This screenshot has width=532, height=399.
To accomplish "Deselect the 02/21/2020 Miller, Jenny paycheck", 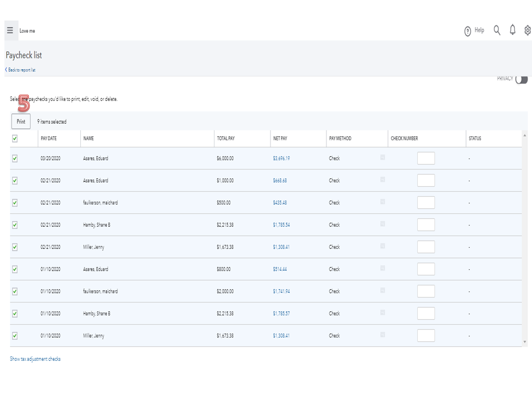I will tap(15, 247).
